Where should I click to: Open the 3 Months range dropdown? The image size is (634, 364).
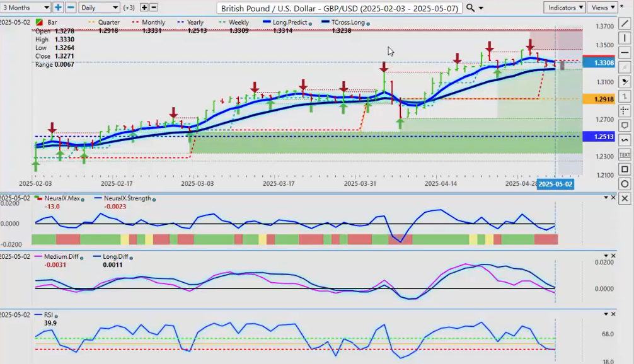coord(25,8)
